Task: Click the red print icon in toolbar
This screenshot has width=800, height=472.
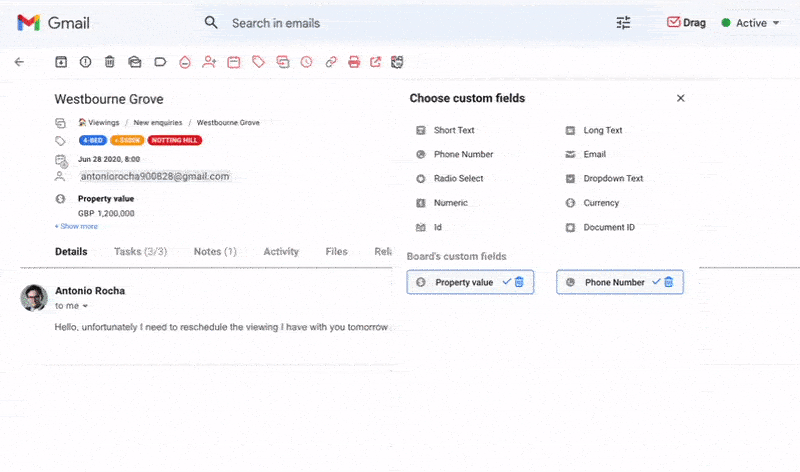Action: (x=353, y=62)
